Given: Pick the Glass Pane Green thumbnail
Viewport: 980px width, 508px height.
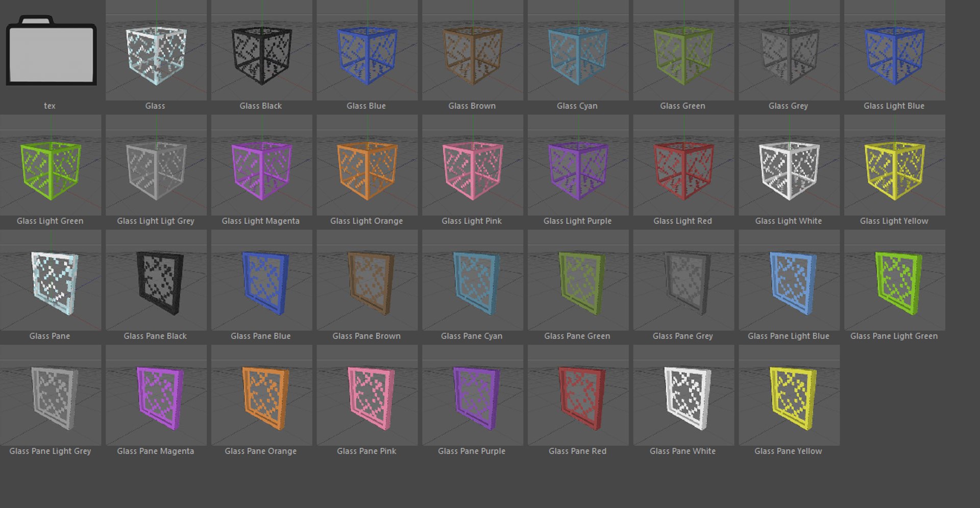Looking at the screenshot, I should click(578, 280).
